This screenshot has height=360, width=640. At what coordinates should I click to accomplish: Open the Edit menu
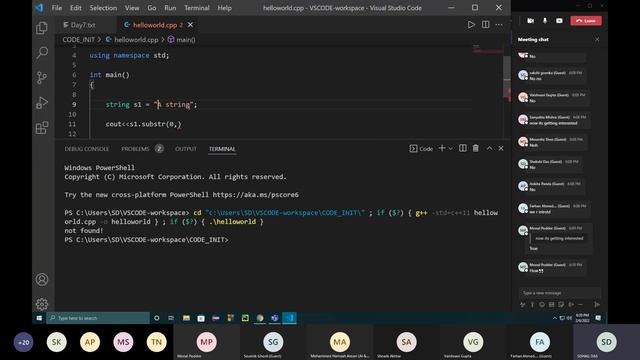76,8
